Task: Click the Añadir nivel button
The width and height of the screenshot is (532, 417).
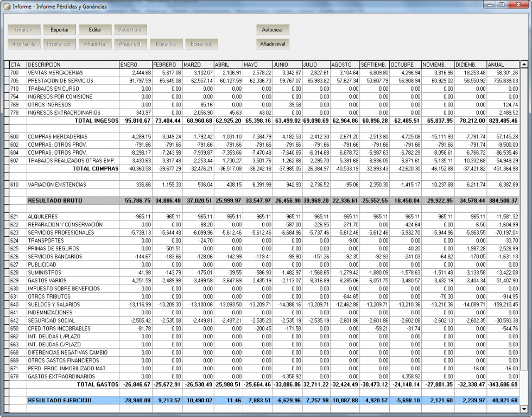Action: click(273, 44)
